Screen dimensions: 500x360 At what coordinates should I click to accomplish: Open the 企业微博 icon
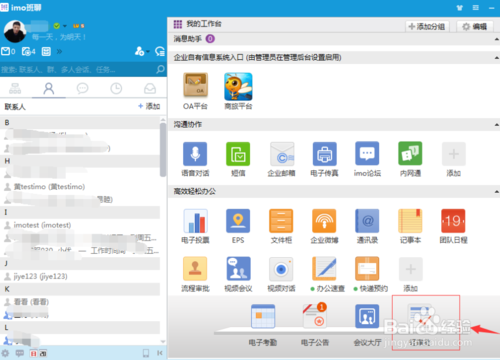tap(324, 221)
